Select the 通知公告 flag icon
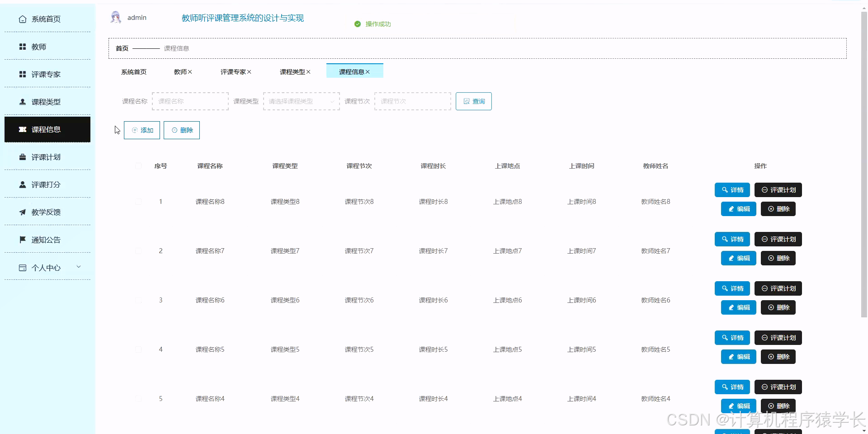This screenshot has height=434, width=868. [23, 240]
